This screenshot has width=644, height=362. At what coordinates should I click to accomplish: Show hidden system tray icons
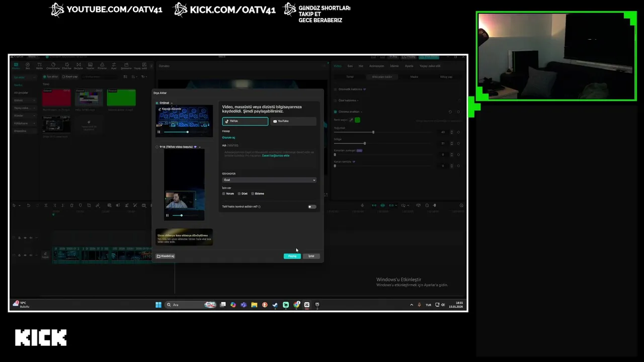[412, 305]
